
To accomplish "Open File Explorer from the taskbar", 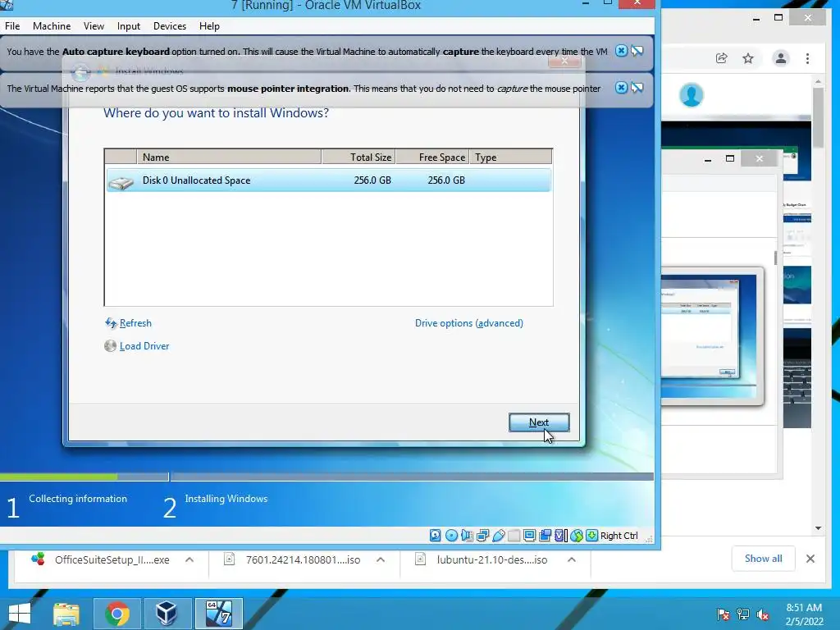I will click(x=66, y=614).
